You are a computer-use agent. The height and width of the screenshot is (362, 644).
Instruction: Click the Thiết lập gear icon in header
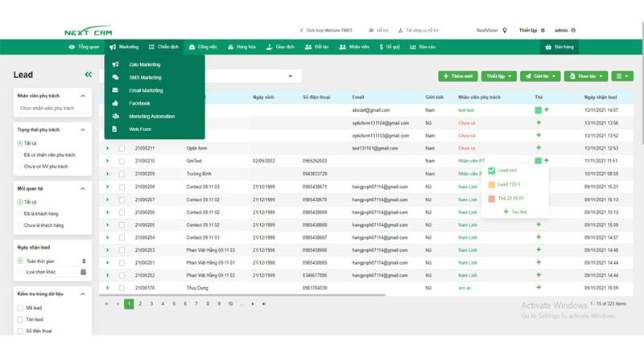(543, 30)
